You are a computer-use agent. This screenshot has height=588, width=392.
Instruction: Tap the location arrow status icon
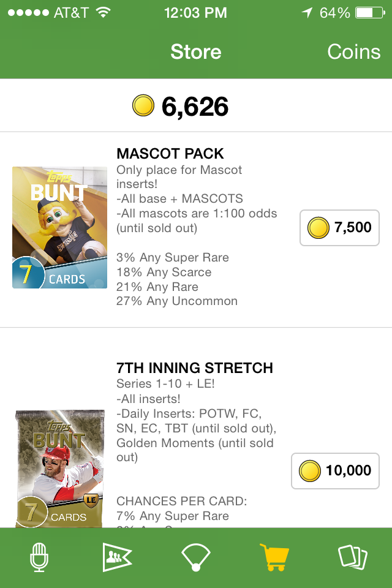[306, 13]
